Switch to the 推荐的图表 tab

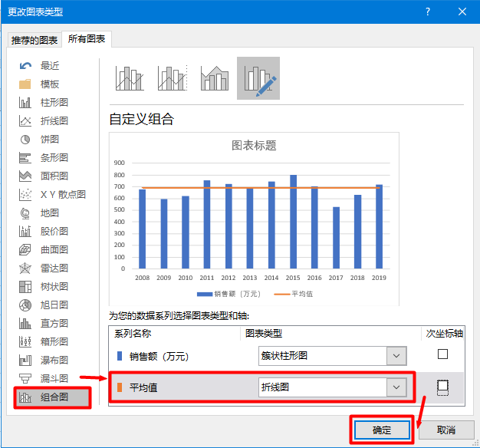click(x=35, y=40)
